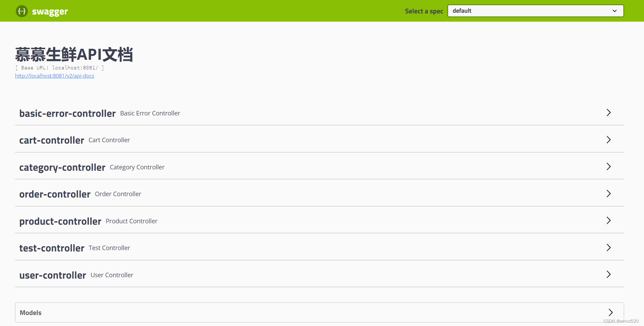Click the '慕慕生鲜API文档' title
644x326 pixels.
point(74,55)
